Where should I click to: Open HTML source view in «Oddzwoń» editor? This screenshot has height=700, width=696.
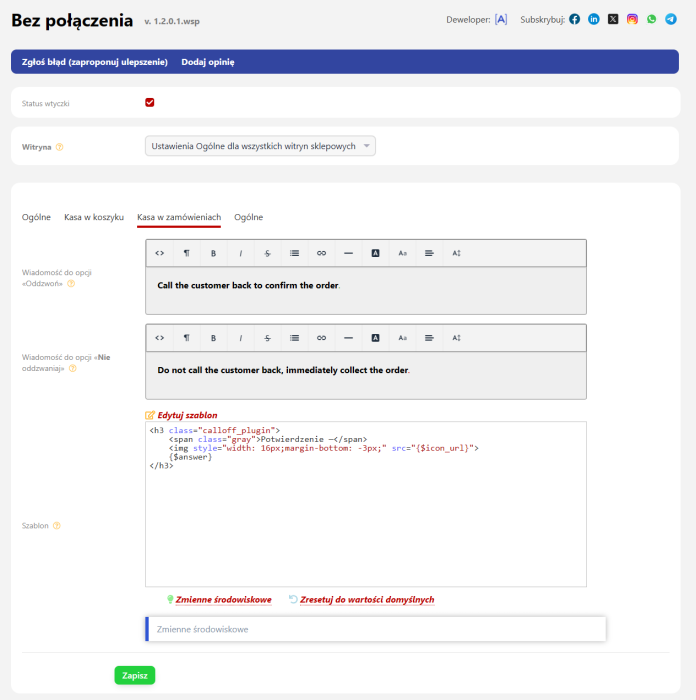click(x=159, y=253)
